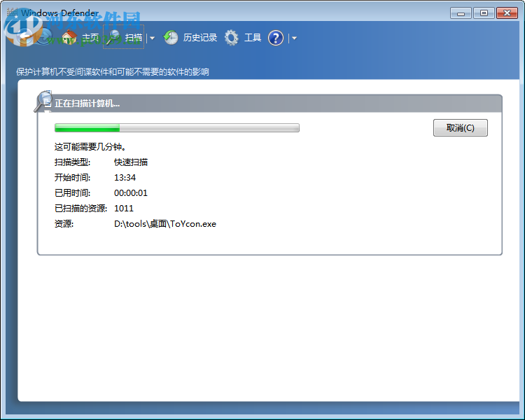Maximize the Windows Defender window
Screen dimensions: 525x420
484,13
